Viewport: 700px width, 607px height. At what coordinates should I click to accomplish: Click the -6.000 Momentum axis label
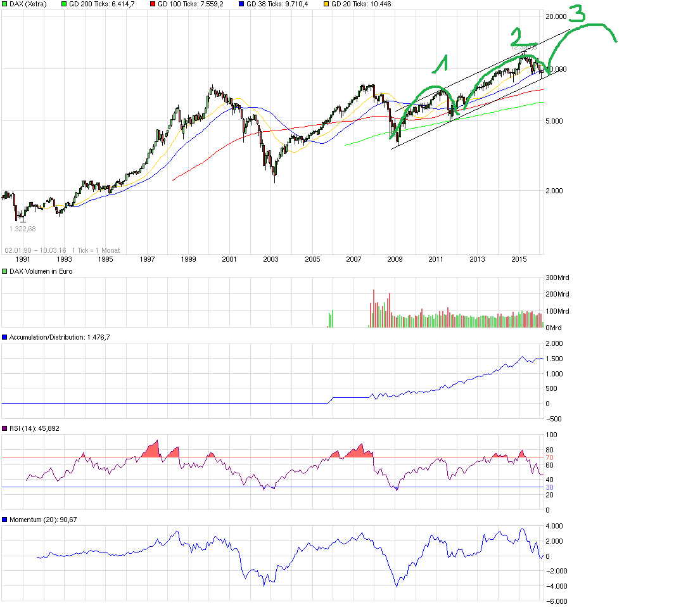point(556,602)
